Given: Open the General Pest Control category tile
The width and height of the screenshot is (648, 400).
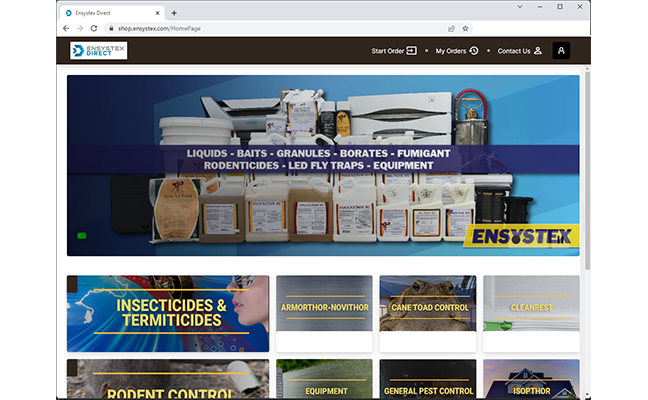Looking at the screenshot, I should pyautogui.click(x=428, y=379).
